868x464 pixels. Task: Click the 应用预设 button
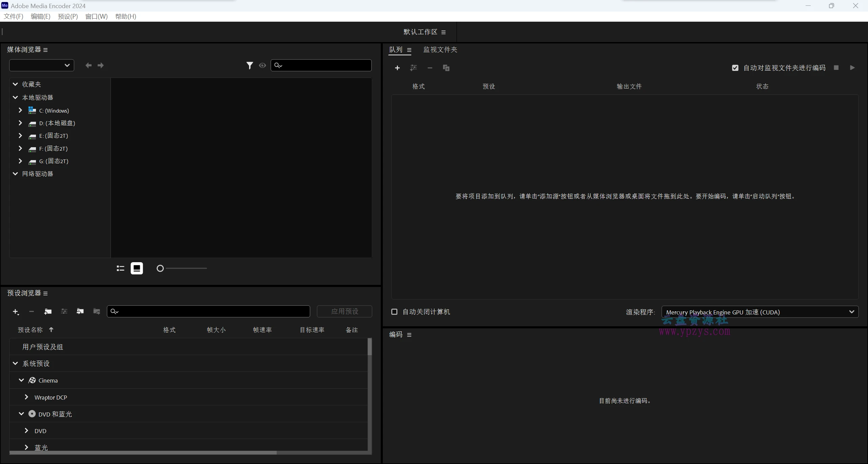(344, 311)
